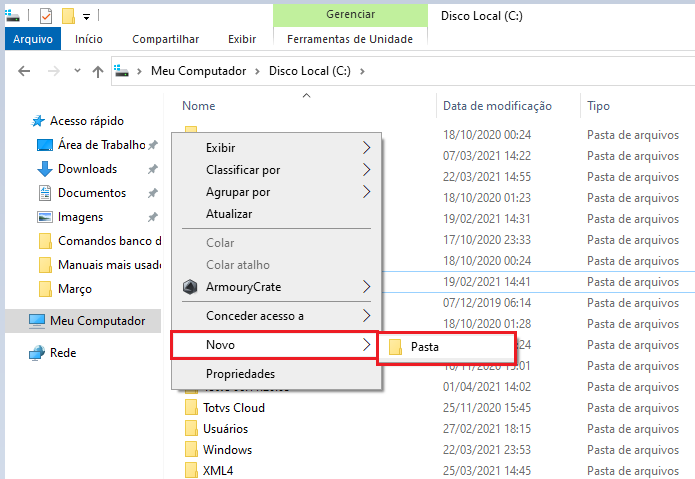Open Imagens in the sidebar
This screenshot has width=695, height=479.
[80, 217]
